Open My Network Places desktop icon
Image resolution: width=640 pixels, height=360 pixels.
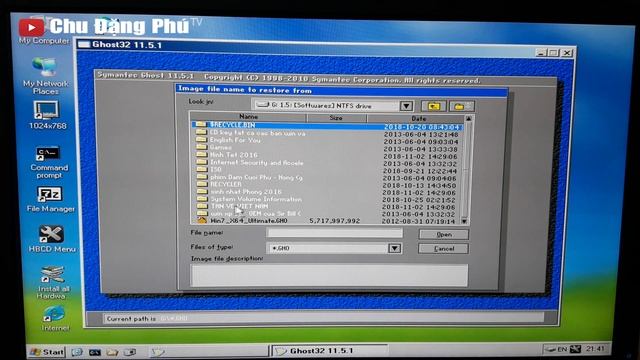click(45, 76)
